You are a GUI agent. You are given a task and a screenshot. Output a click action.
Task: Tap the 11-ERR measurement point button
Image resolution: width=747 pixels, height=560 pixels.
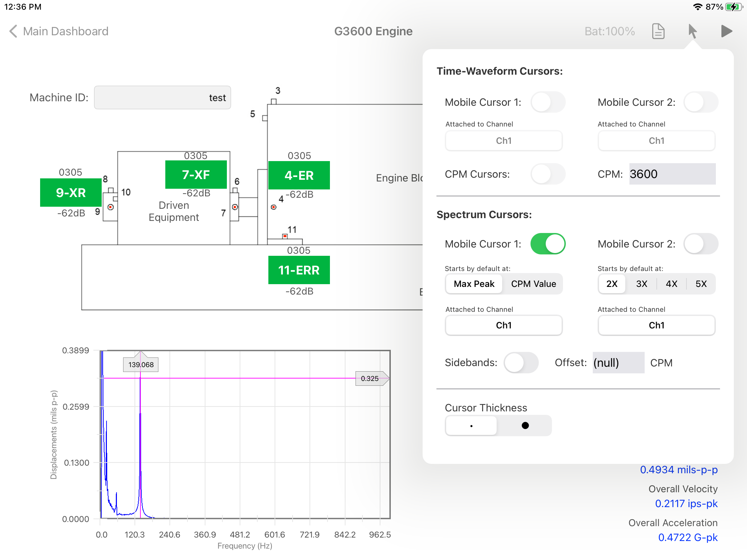point(299,270)
